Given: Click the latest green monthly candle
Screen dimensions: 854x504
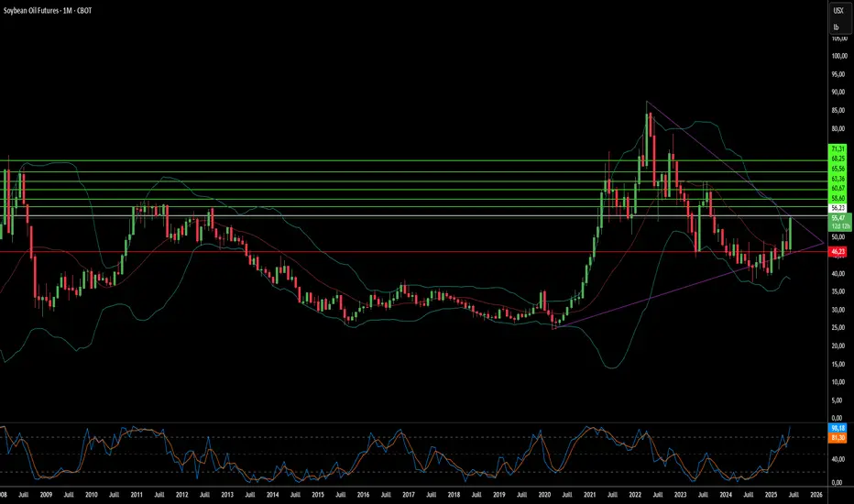Looking at the screenshot, I should 791,231.
